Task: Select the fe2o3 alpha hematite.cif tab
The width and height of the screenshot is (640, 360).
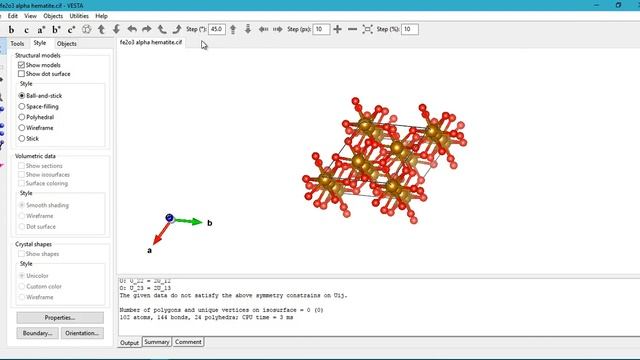Action: click(x=151, y=42)
